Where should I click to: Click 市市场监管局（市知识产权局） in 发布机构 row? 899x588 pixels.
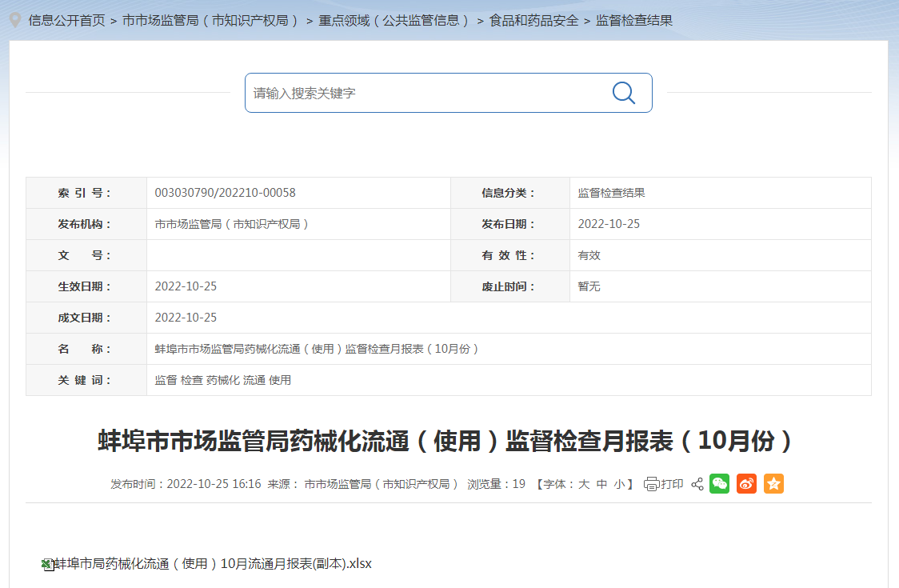tap(233, 224)
